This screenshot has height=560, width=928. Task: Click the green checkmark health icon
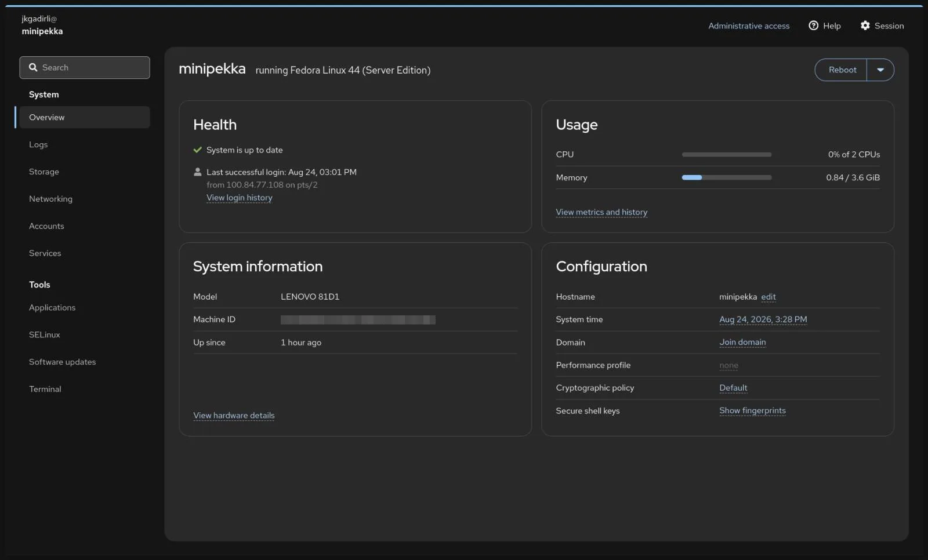point(197,150)
